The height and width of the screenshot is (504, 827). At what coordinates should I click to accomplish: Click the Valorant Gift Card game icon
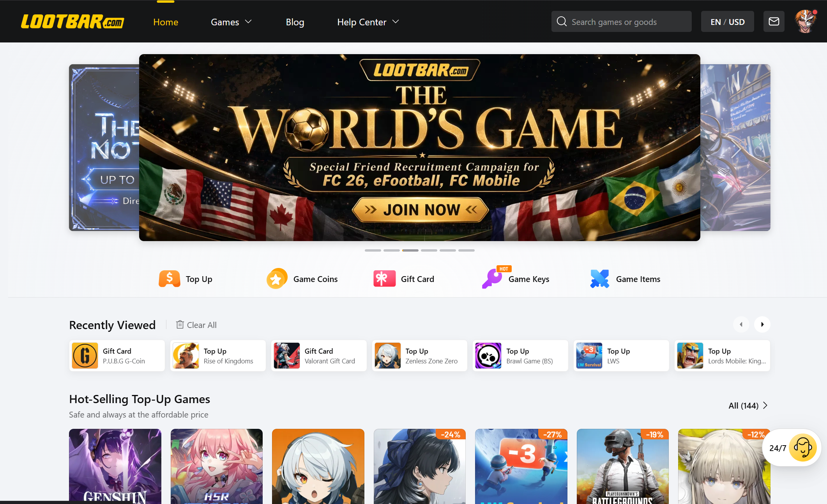point(287,356)
